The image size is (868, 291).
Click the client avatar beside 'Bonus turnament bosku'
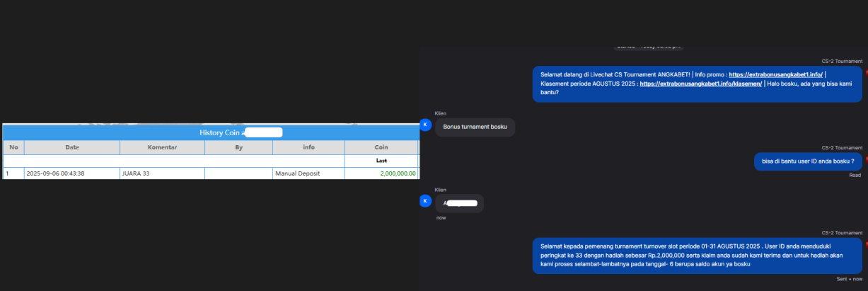point(425,125)
